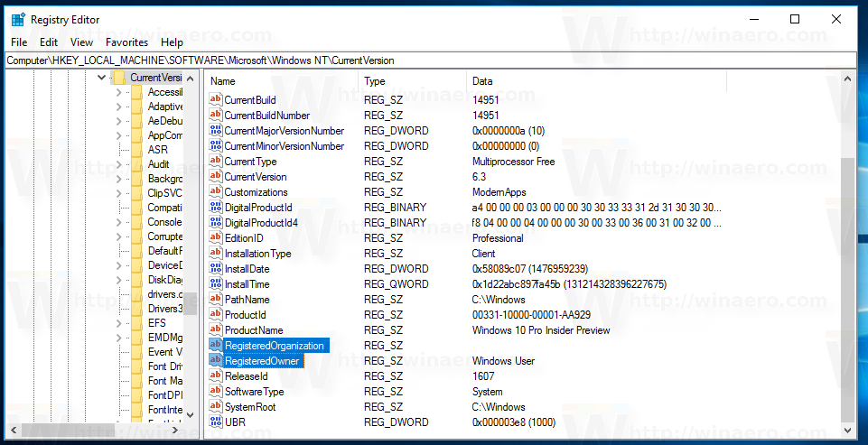Sort values by Name column header
This screenshot has height=445, width=868.
[x=283, y=81]
